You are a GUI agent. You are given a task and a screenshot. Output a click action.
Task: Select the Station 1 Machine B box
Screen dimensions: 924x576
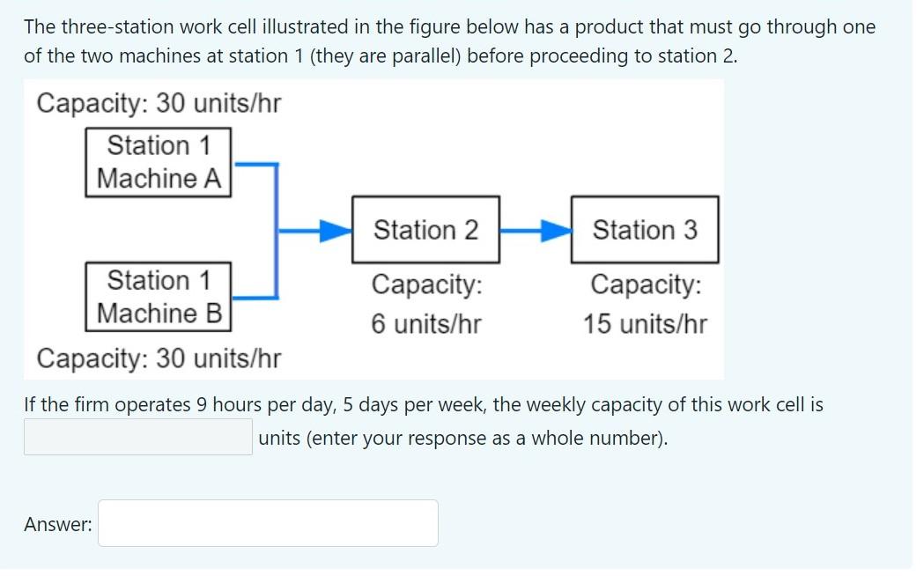pos(157,297)
